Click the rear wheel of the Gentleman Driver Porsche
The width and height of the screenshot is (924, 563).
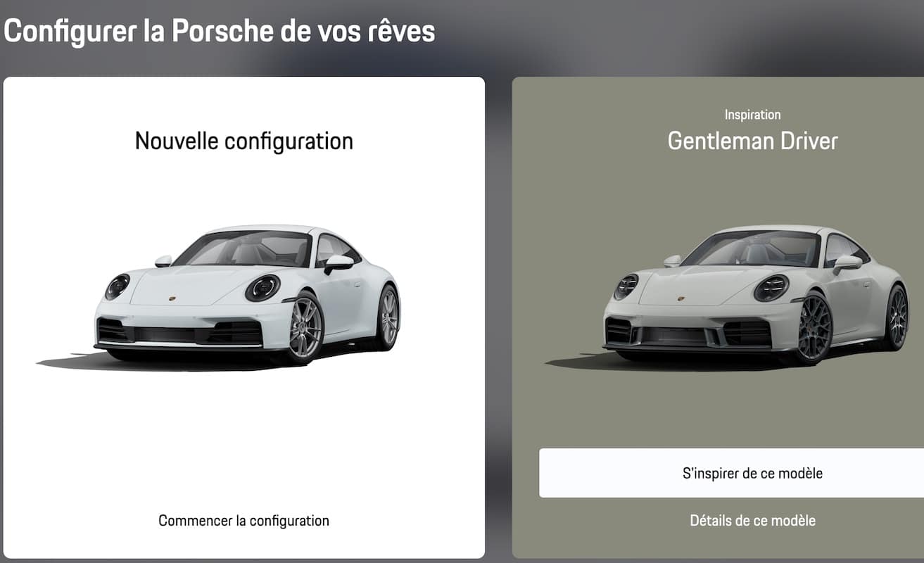pos(896,317)
